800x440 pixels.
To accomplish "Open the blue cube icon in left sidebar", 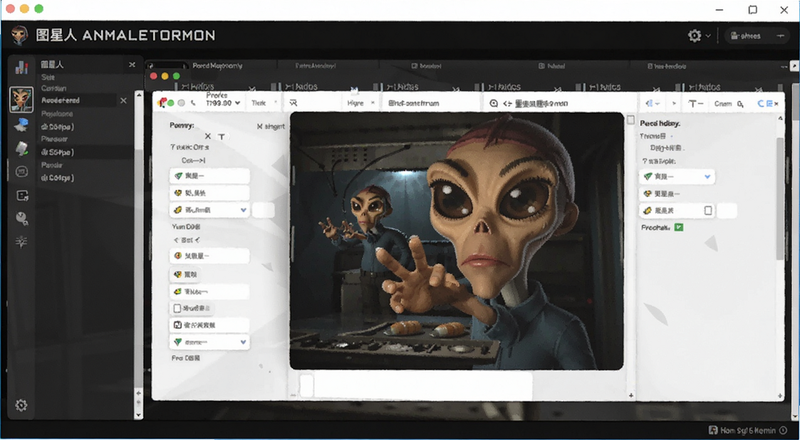I will pyautogui.click(x=21, y=125).
